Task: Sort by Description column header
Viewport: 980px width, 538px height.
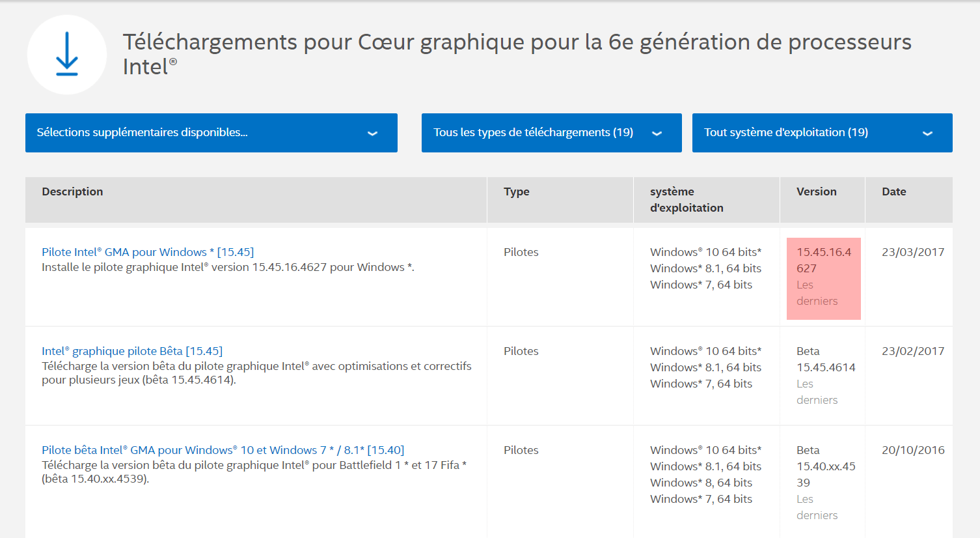Action: coord(72,191)
